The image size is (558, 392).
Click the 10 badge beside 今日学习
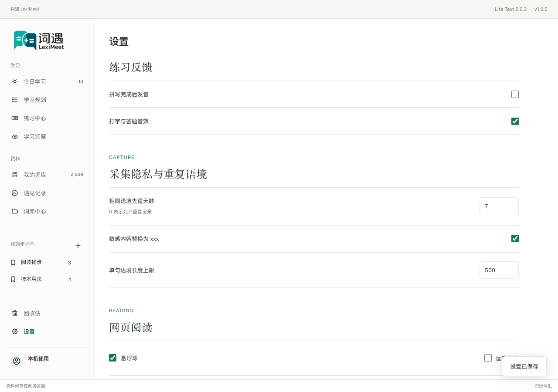click(81, 81)
